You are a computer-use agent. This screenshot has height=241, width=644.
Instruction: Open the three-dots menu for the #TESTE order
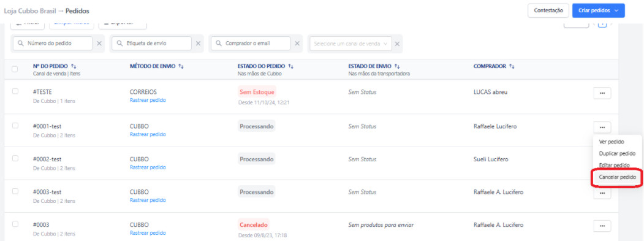602,93
